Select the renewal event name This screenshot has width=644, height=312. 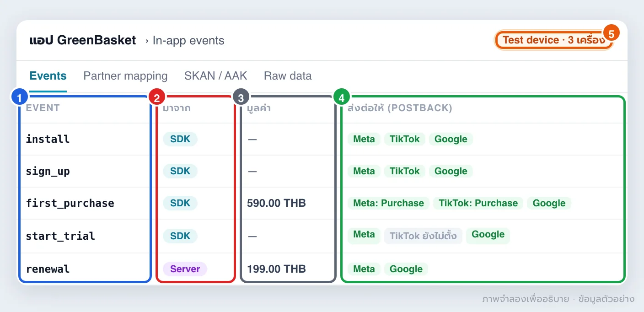(x=48, y=269)
